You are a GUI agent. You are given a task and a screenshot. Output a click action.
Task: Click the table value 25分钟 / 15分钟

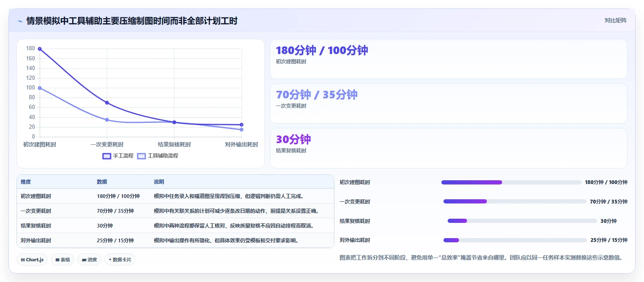click(x=115, y=241)
